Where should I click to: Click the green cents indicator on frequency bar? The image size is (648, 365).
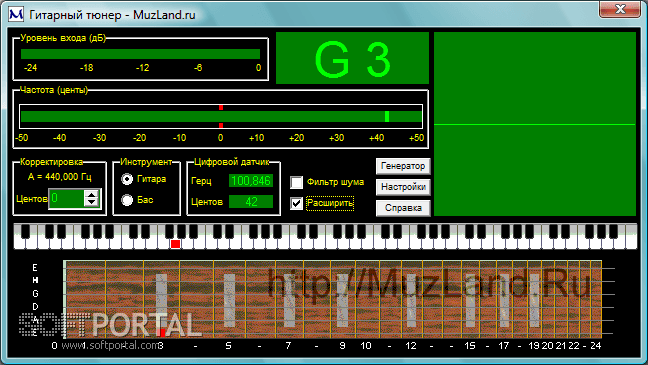pos(387,117)
